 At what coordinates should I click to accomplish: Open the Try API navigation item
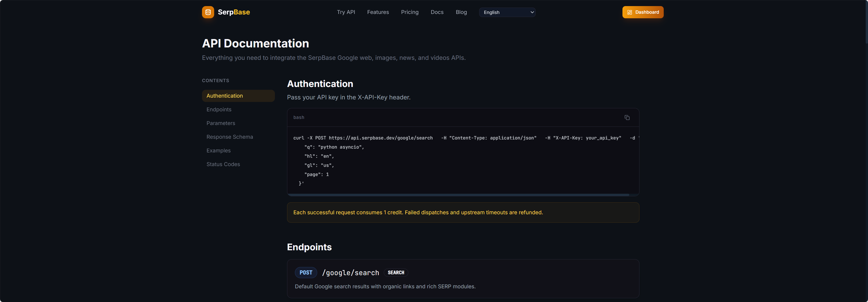tap(346, 12)
